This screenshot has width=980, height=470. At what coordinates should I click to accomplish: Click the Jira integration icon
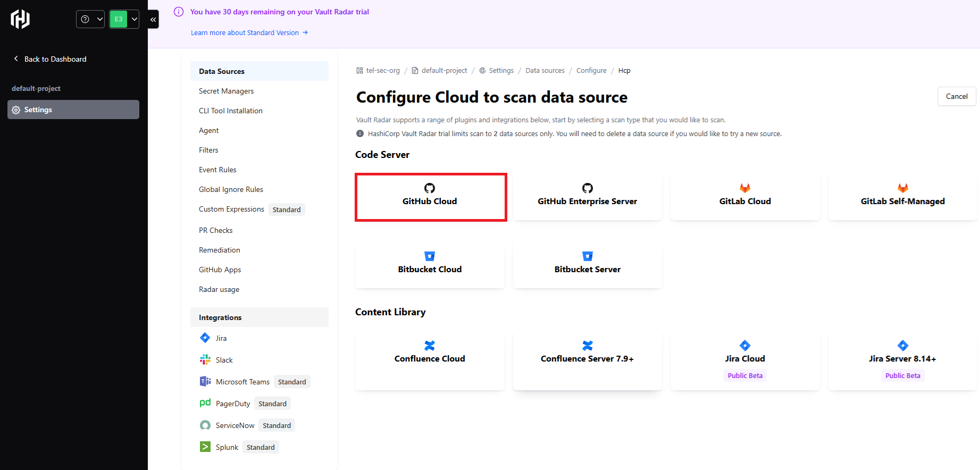pyautogui.click(x=205, y=338)
